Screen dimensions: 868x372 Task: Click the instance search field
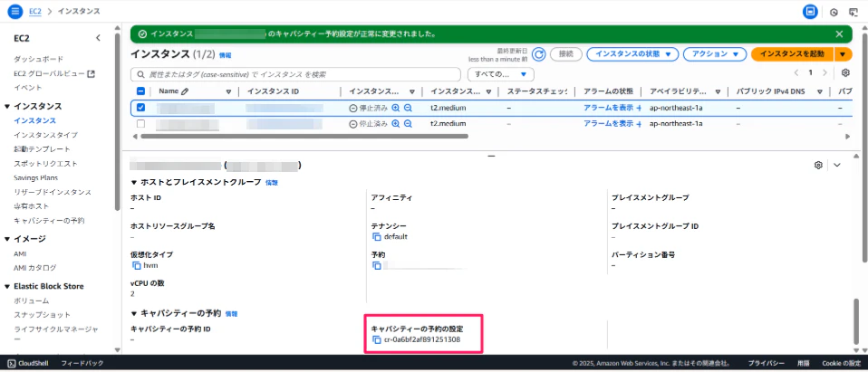tap(295, 74)
